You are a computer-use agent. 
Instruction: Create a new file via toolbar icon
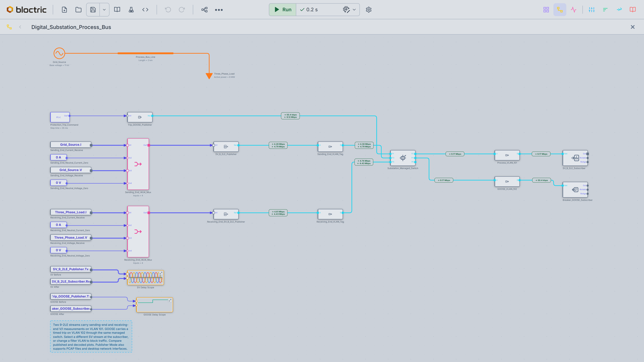pos(64,10)
